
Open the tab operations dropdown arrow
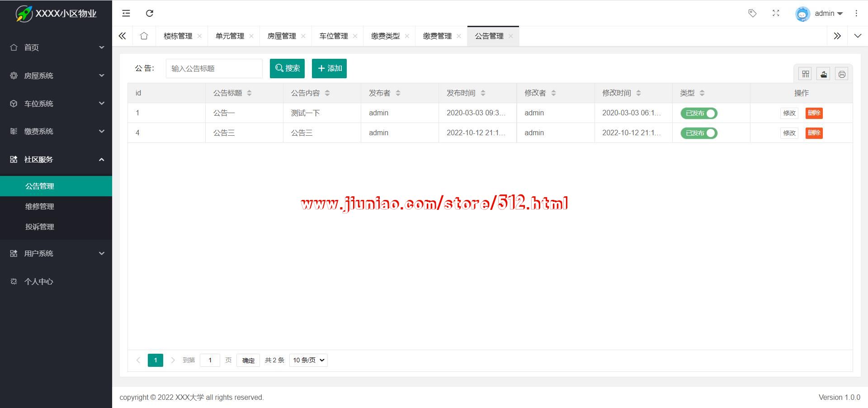[x=858, y=36]
